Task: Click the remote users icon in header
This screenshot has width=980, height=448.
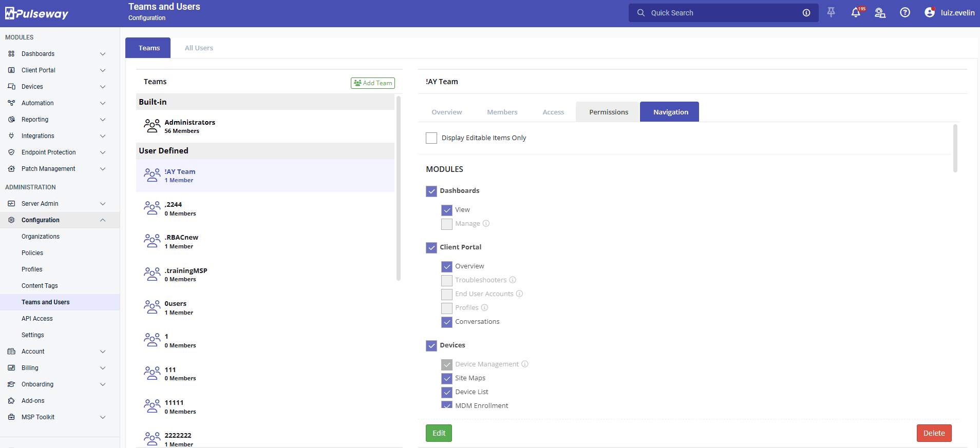Action: [880, 13]
